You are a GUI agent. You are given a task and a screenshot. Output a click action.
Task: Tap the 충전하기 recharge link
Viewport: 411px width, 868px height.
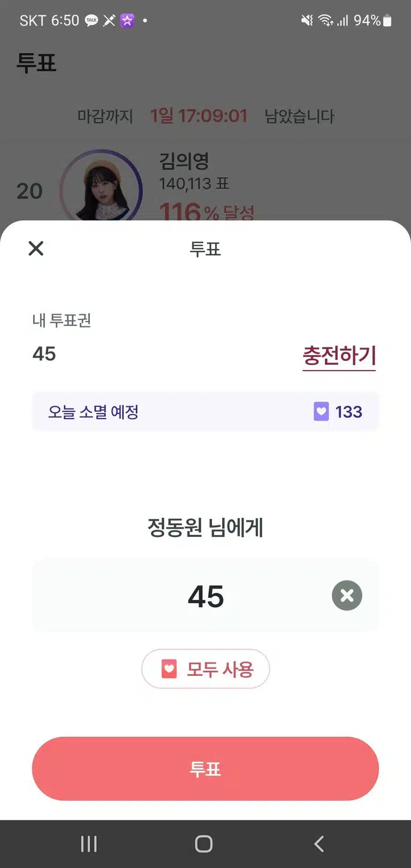[339, 356]
